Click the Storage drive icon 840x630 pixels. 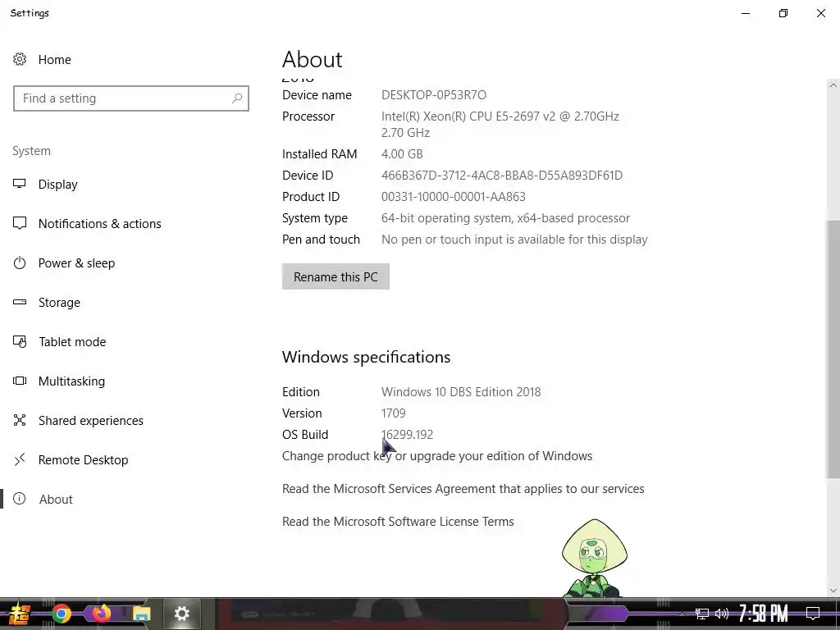[20, 302]
